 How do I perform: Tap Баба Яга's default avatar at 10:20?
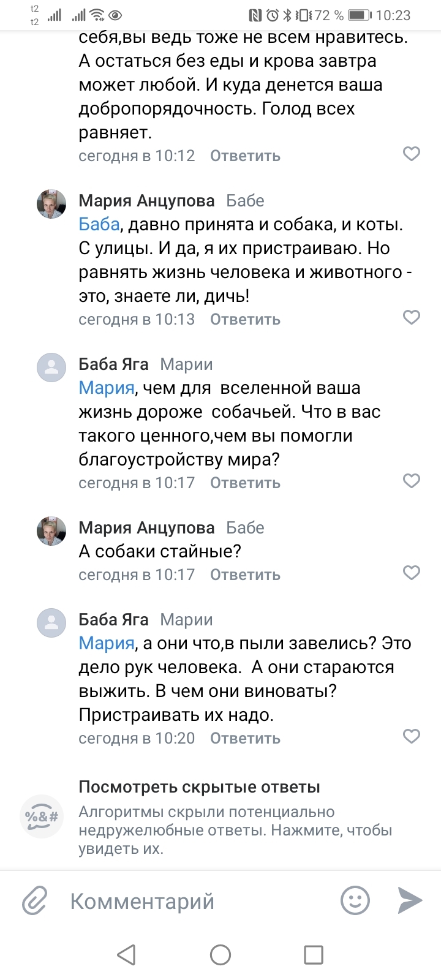click(x=51, y=624)
